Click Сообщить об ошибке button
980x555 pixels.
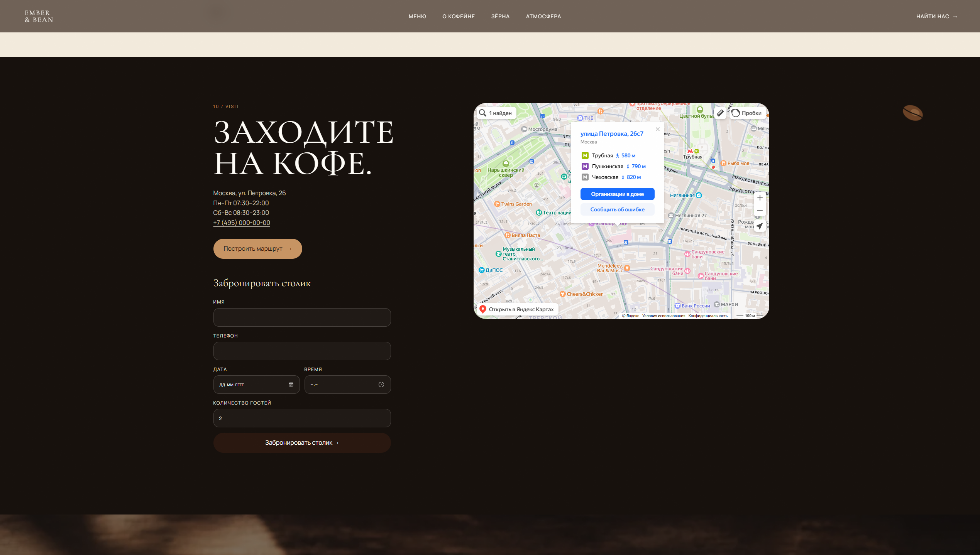pyautogui.click(x=617, y=209)
